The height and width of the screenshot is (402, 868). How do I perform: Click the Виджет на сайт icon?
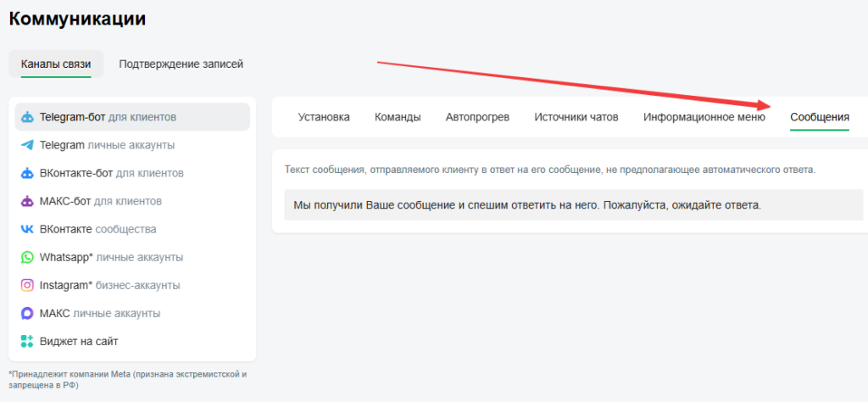tap(27, 341)
